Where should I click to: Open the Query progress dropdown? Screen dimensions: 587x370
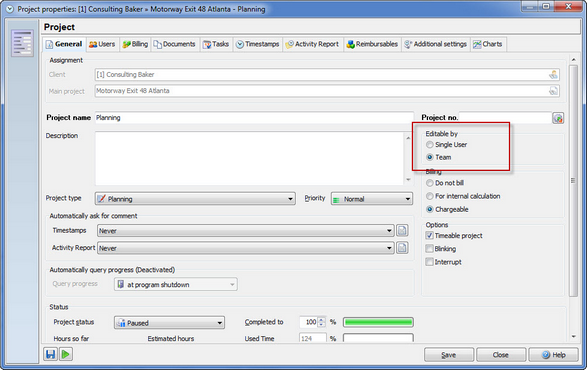coord(176,285)
